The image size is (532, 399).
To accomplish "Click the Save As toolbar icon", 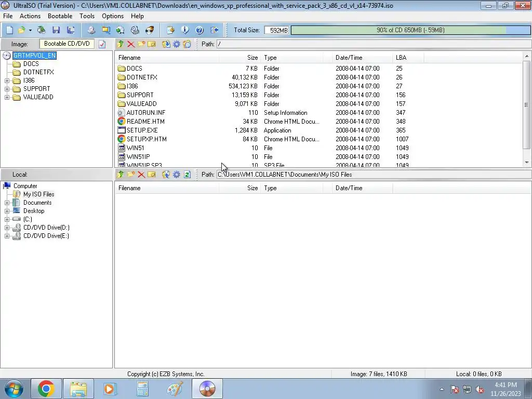I will coord(71,30).
